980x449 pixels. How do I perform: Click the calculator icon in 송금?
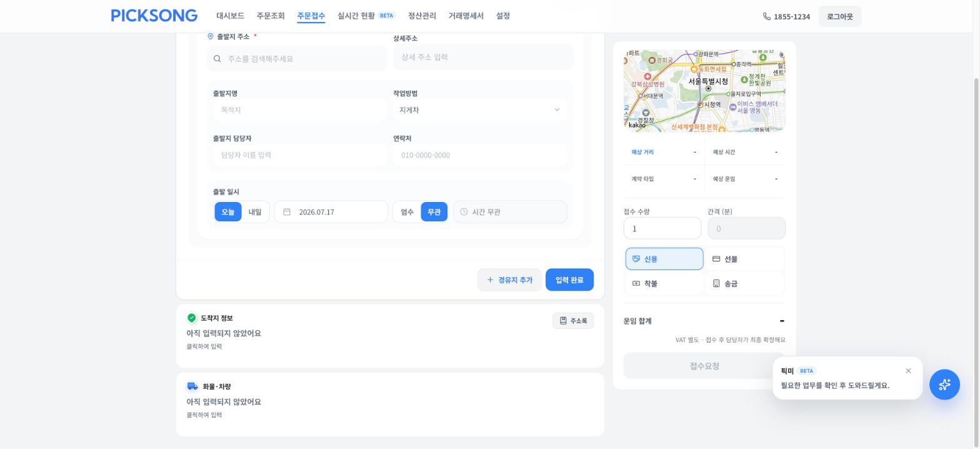716,283
